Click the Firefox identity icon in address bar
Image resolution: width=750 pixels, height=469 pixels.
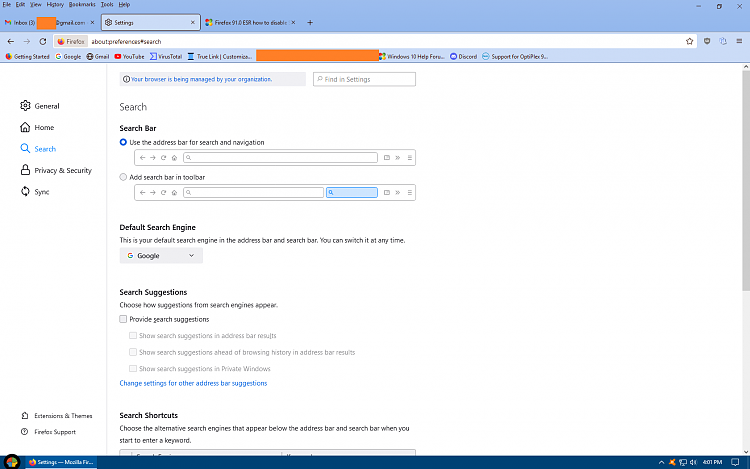click(x=71, y=42)
